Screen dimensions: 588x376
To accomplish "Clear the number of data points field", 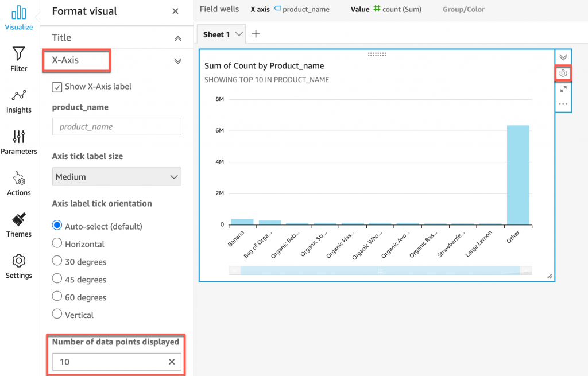I will [172, 362].
